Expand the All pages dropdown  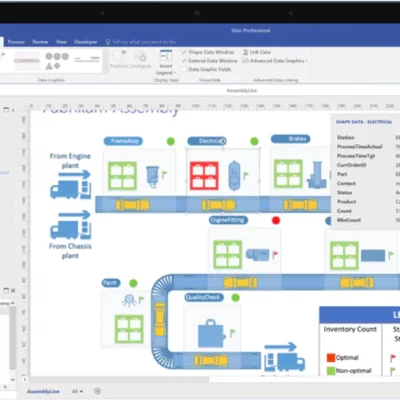77,391
